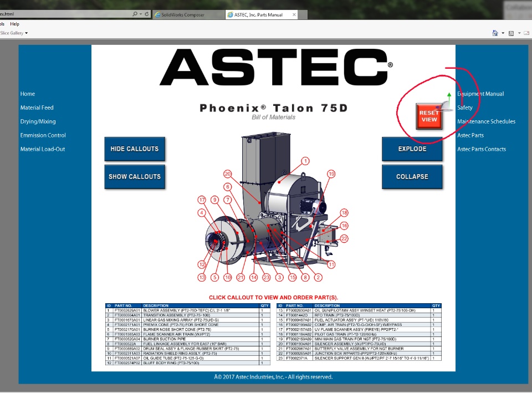This screenshot has height=393, width=532.
Task: Click callout 3 on the diagram
Action: tap(279, 277)
